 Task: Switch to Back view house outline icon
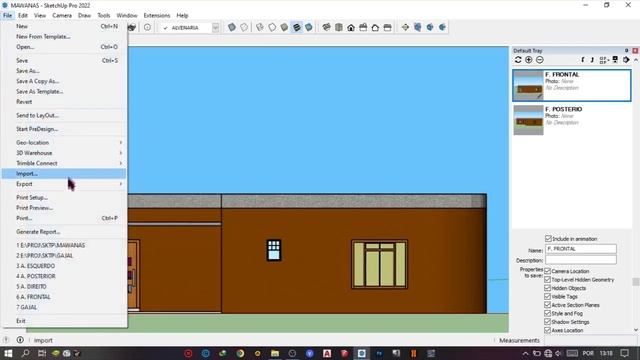tap(376, 27)
